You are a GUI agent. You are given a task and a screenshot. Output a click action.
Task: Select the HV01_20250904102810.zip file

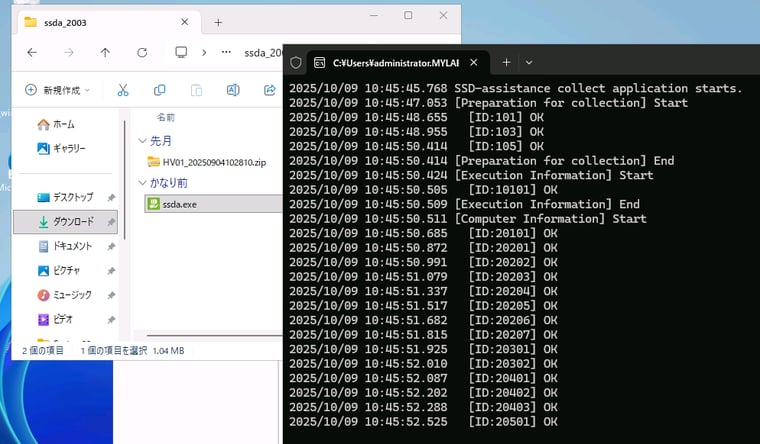[x=205, y=162]
